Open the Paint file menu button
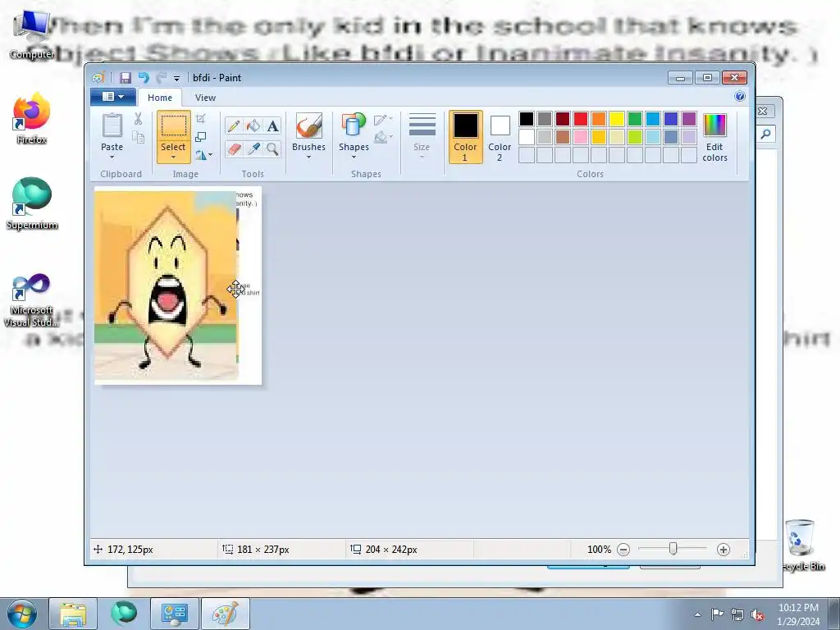Image resolution: width=840 pixels, height=630 pixels. 113,97
